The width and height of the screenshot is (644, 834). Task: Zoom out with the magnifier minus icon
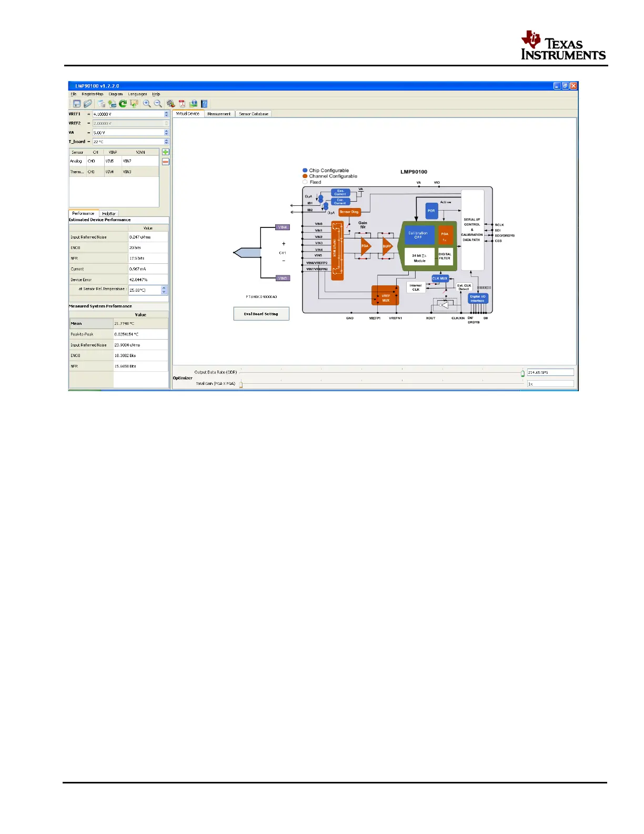point(158,104)
